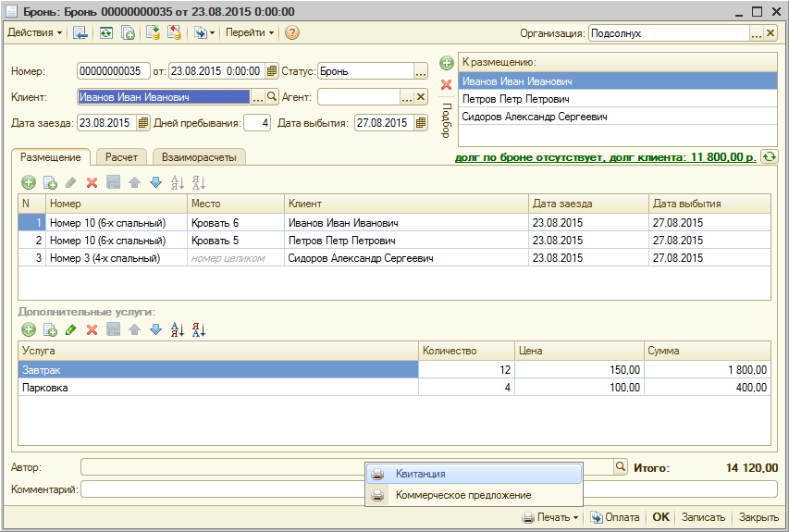
Task: Click the Услуга column header
Action: pyautogui.click(x=218, y=351)
